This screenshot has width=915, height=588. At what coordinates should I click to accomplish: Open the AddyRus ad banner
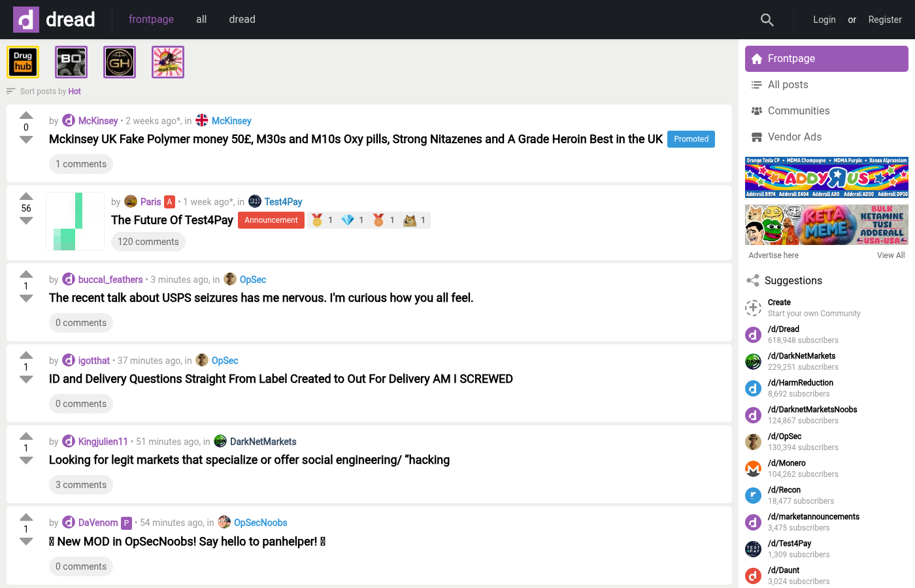(x=827, y=177)
